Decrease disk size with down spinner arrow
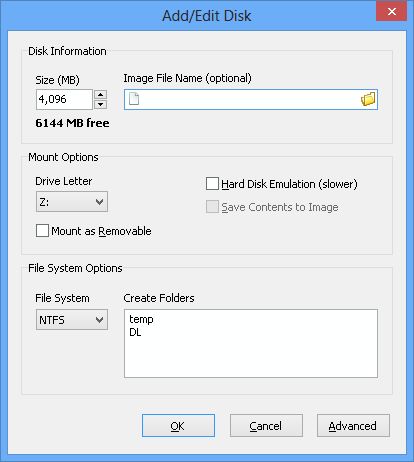This screenshot has width=414, height=462. (100, 104)
